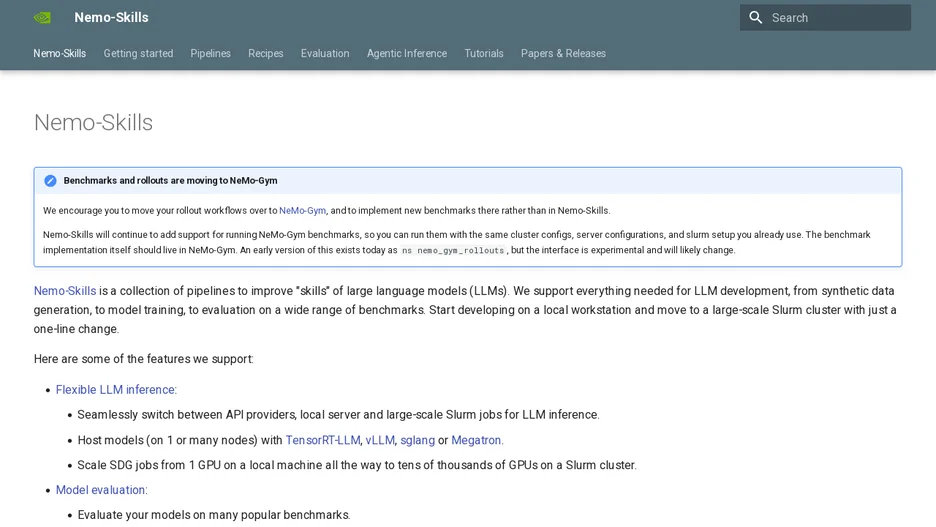Open the Flexible LLM inference link
The height and width of the screenshot is (527, 936).
tap(116, 390)
